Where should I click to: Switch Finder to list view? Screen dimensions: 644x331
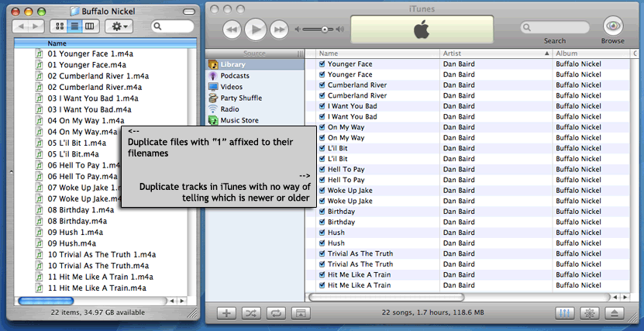pos(74,26)
